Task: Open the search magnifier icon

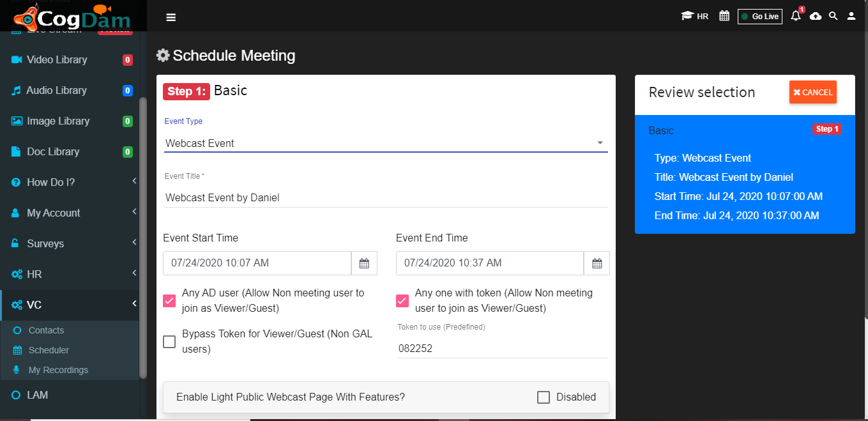Action: pos(834,16)
